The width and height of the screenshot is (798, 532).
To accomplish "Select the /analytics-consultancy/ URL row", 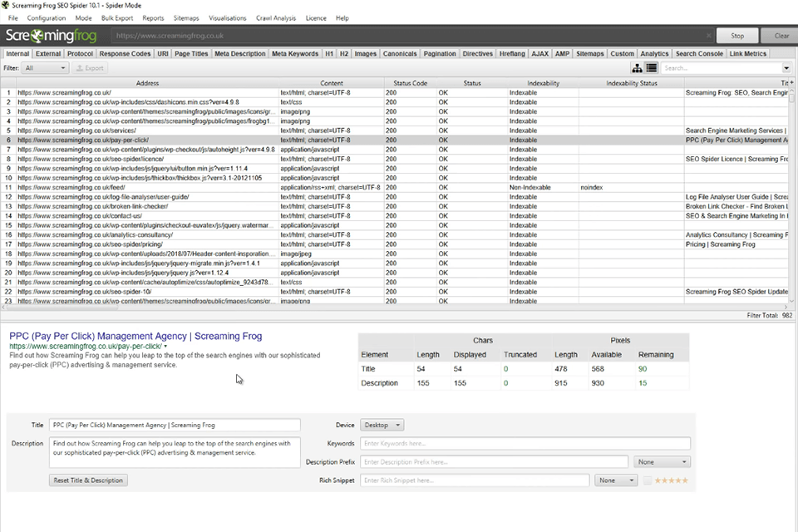I will tap(394, 234).
